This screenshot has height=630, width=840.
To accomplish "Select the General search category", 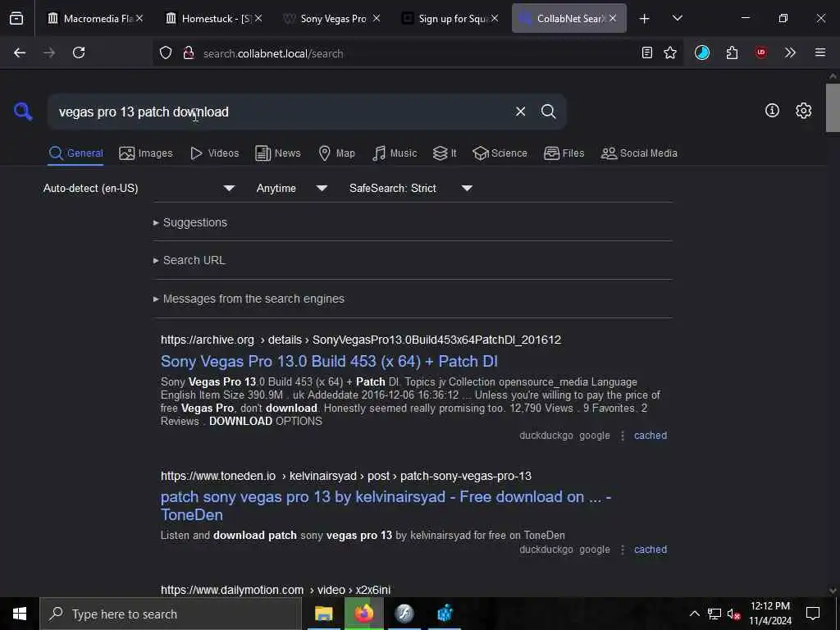I will (75, 153).
